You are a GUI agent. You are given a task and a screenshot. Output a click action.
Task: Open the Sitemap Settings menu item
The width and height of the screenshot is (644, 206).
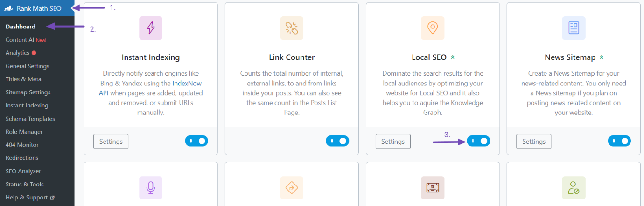click(28, 92)
